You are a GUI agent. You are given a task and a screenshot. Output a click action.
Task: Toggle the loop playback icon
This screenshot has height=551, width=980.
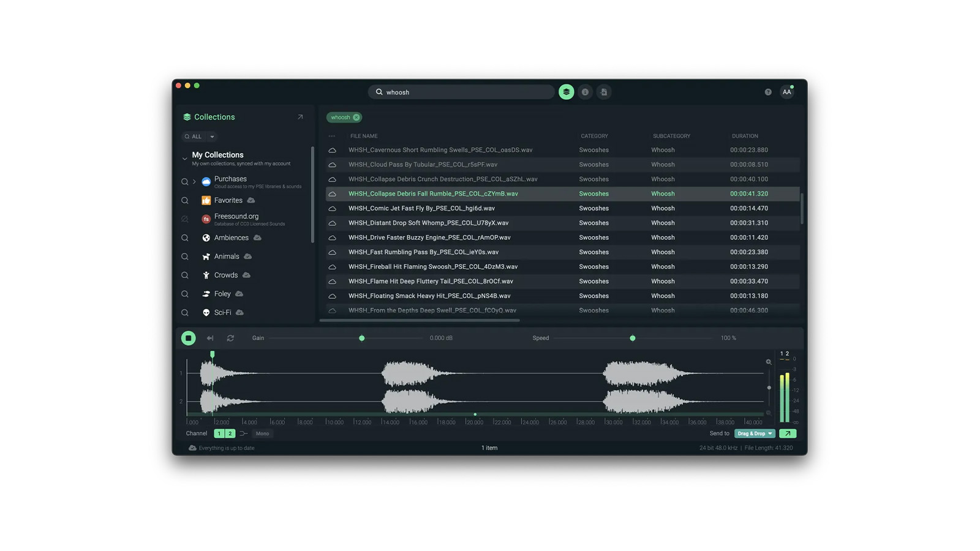tap(230, 338)
